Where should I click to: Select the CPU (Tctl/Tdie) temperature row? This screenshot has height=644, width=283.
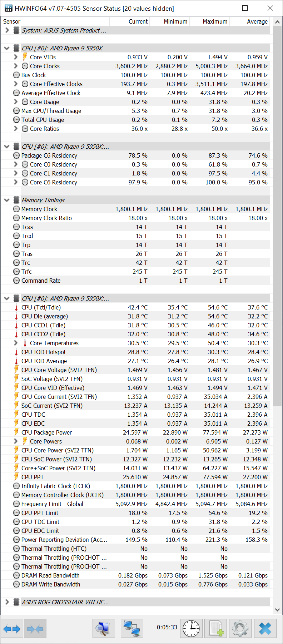[41, 307]
